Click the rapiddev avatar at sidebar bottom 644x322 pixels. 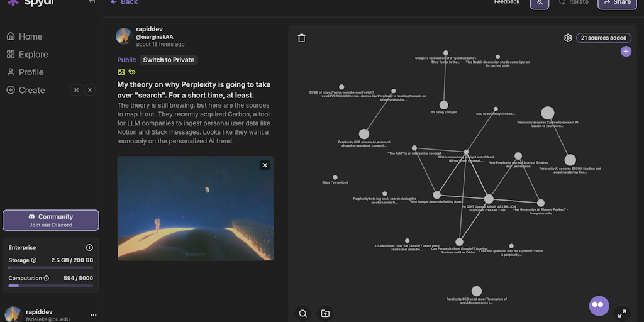pos(13,314)
